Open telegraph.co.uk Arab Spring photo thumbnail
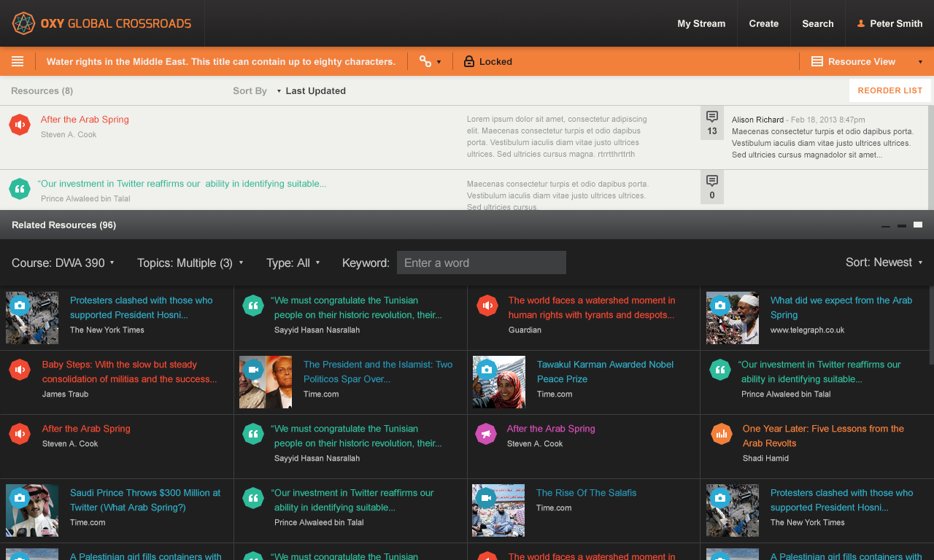This screenshot has width=934, height=560. coord(733,318)
